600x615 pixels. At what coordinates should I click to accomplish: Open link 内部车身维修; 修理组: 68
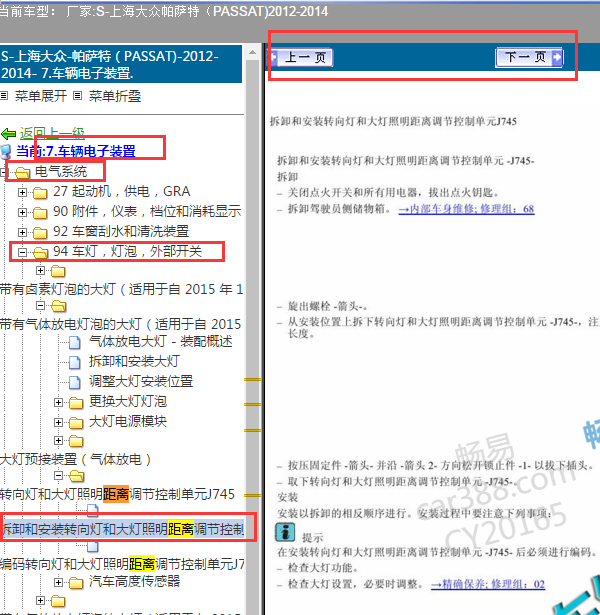[x=466, y=209]
